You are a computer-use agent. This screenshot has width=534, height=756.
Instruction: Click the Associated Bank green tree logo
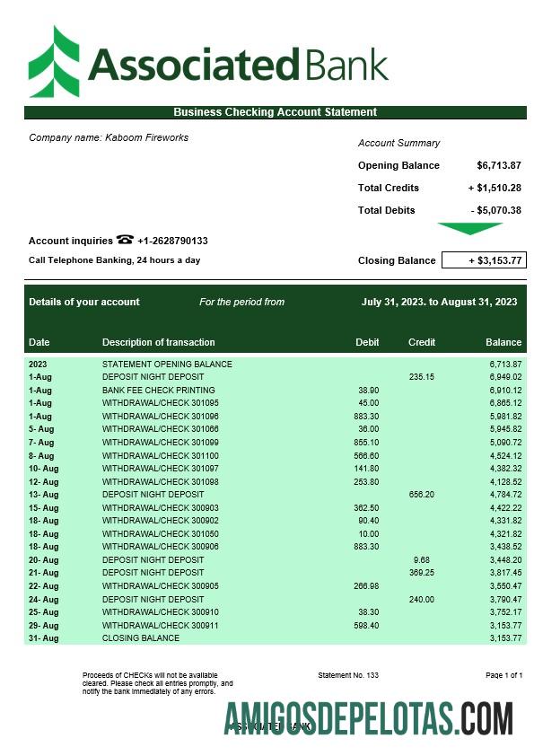pyautogui.click(x=54, y=61)
